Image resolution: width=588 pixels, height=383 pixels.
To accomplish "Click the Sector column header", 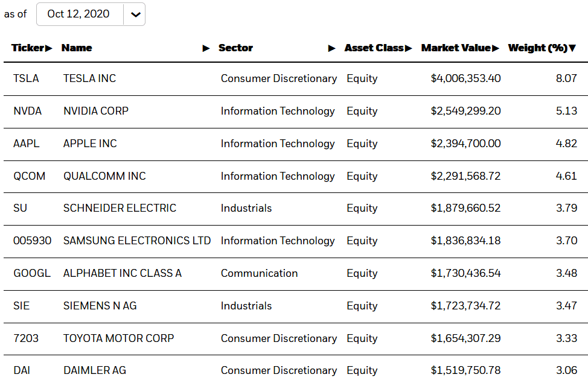I will coord(235,48).
